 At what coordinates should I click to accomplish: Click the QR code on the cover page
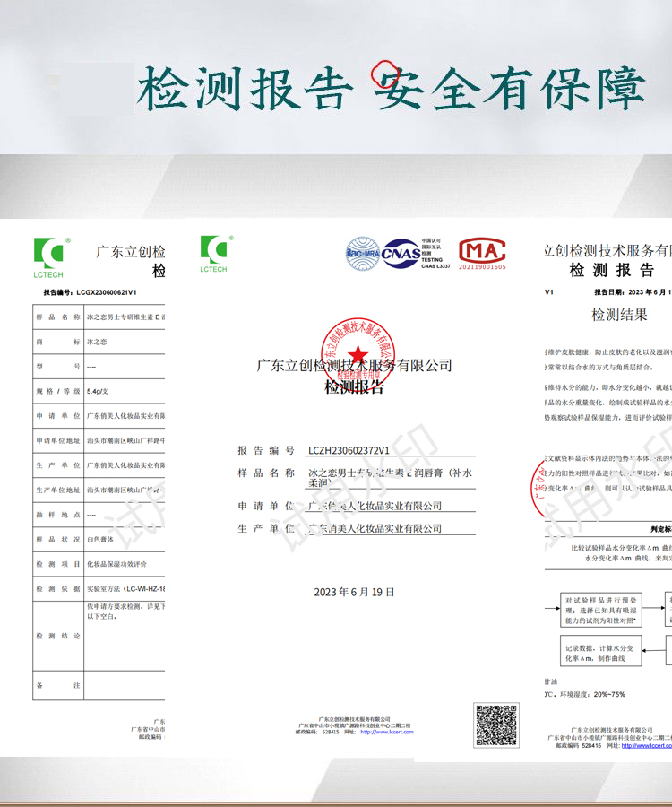coord(496,725)
